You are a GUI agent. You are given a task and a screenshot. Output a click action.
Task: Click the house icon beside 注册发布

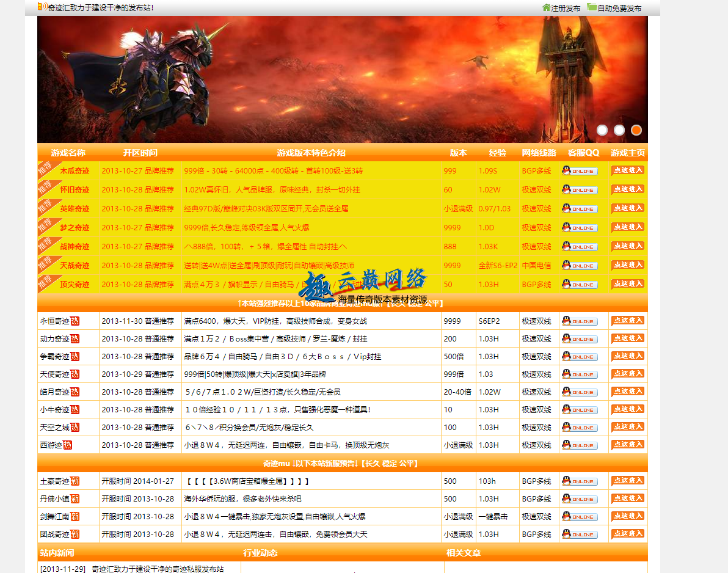coord(546,7)
